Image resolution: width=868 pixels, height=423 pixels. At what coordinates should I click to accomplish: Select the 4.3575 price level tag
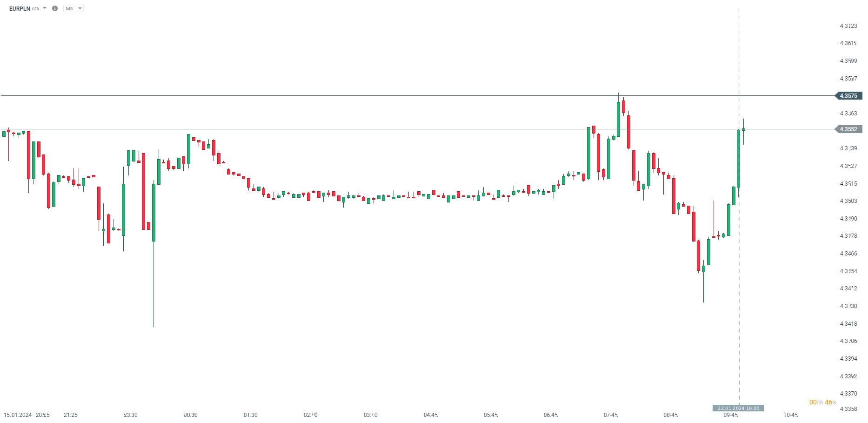[x=848, y=96]
